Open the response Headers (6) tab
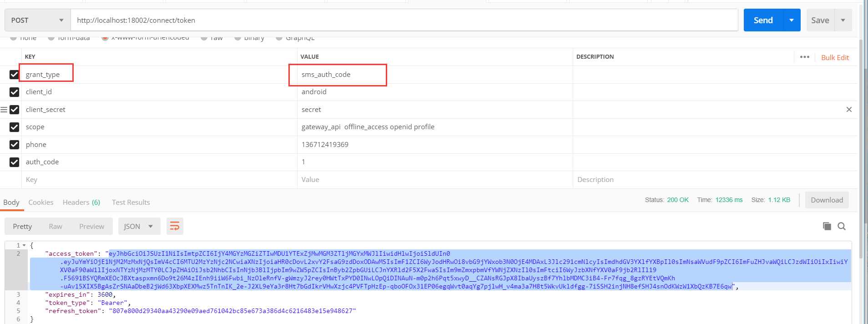 [x=81, y=202]
